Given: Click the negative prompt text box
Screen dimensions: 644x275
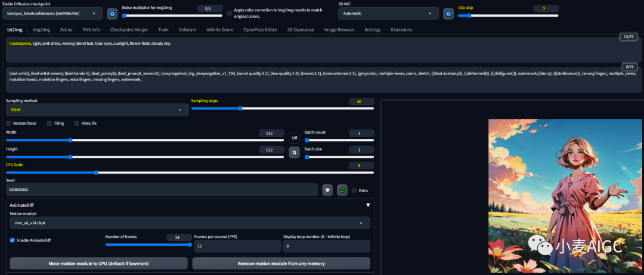Looking at the screenshot, I should pos(324,80).
